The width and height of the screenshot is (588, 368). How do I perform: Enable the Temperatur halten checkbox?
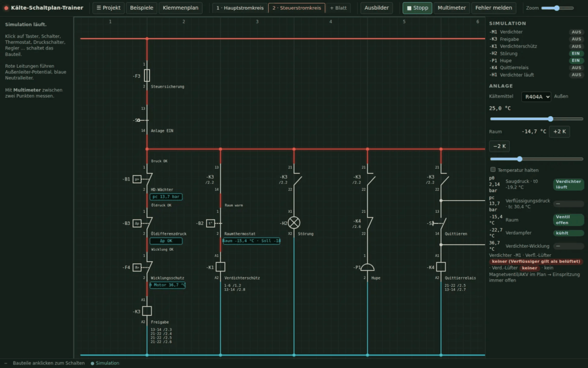tap(493, 170)
